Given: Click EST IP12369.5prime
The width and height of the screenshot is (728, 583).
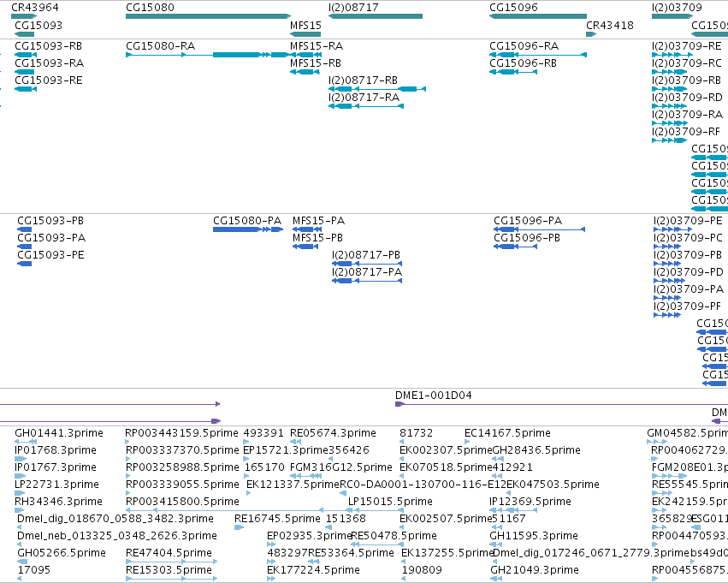Looking at the screenshot, I should coord(513,510).
